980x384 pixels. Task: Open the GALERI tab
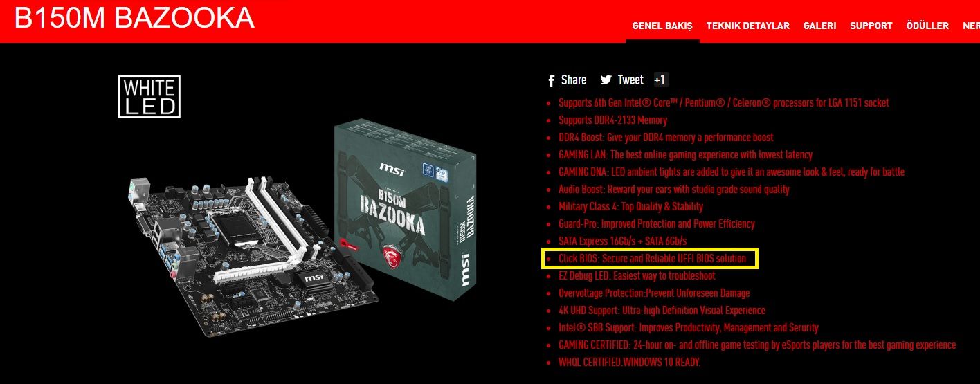click(819, 26)
